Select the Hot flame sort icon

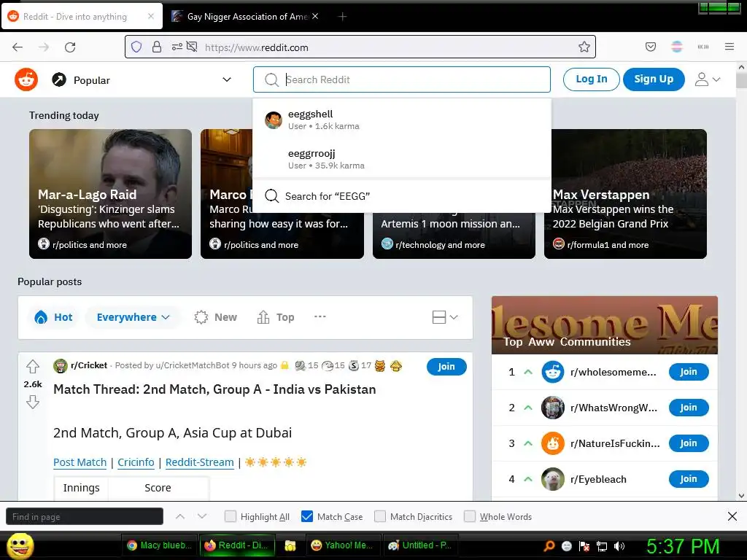click(41, 317)
